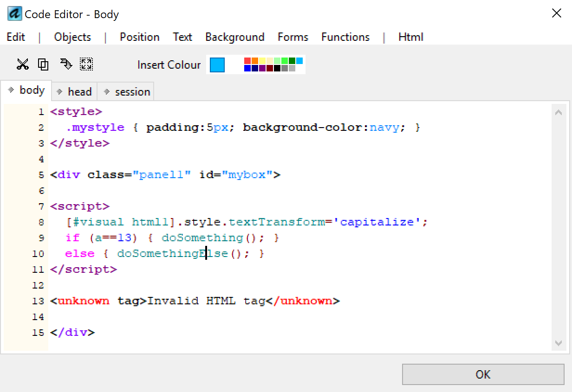Image resolution: width=572 pixels, height=392 pixels.
Task: Pick the navy palette swatch
Action: point(255,68)
